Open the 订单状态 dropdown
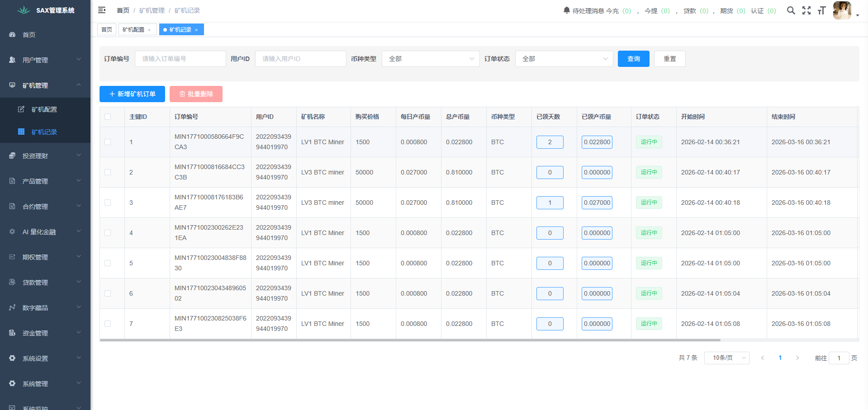Screen dimensions: 868x410 pyautogui.click(x=564, y=59)
